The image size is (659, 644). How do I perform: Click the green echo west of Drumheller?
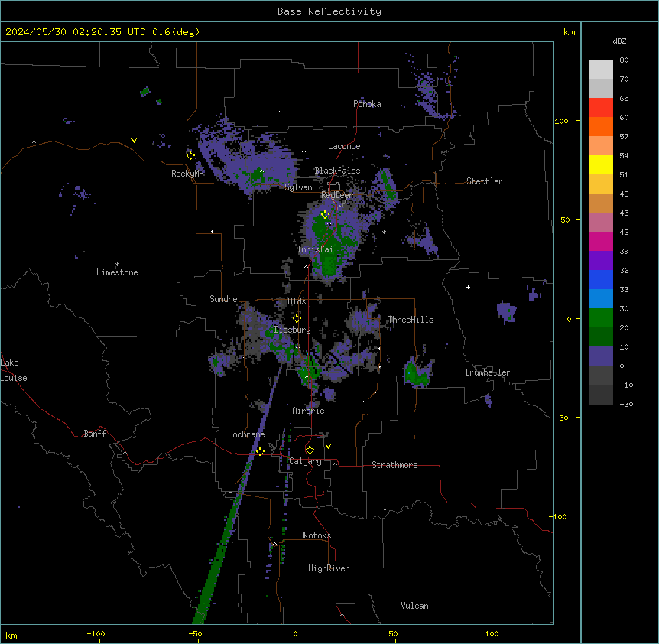click(417, 374)
